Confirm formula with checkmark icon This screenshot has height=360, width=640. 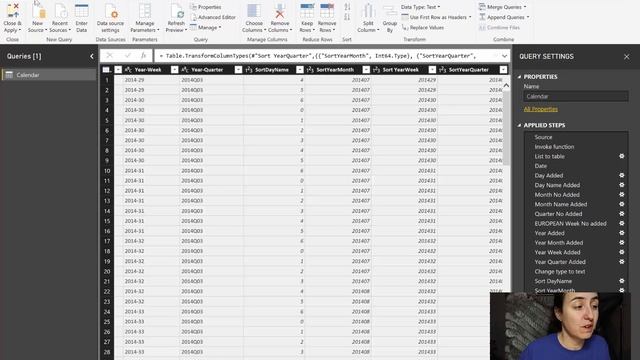128,56
